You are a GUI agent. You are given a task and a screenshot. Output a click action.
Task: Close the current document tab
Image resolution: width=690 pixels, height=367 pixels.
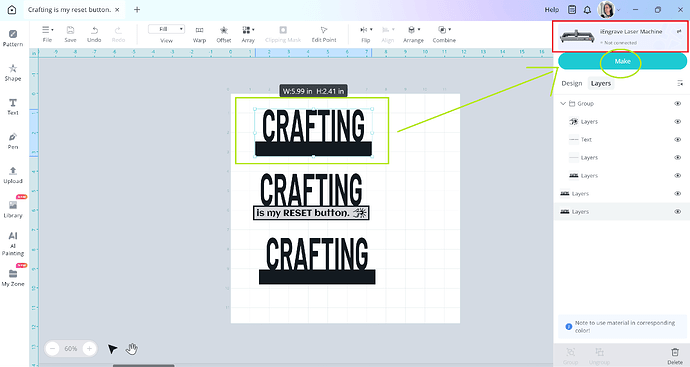click(x=117, y=10)
